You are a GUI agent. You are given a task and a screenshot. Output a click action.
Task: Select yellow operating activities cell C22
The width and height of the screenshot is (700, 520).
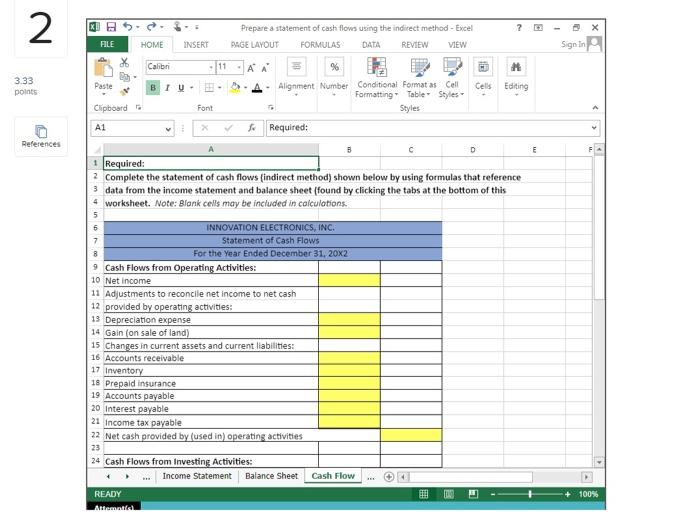pyautogui.click(x=411, y=436)
